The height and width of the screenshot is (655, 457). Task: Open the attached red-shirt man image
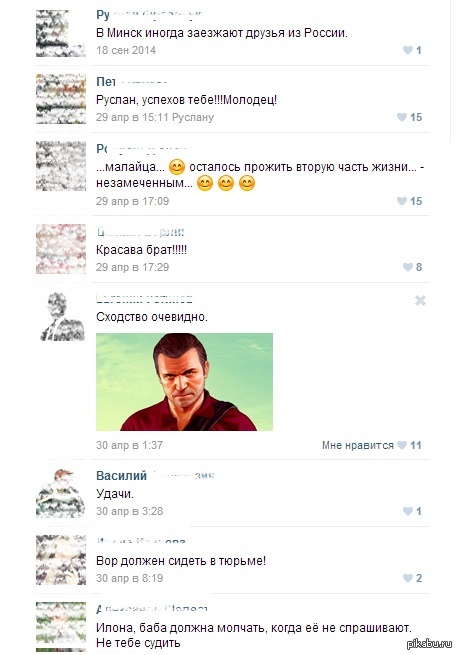tap(184, 382)
